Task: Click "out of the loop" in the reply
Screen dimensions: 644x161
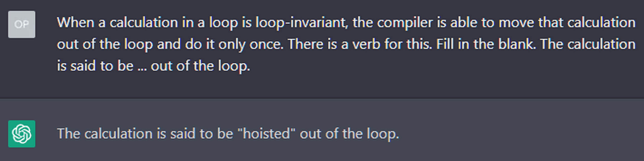Action: click(350, 133)
